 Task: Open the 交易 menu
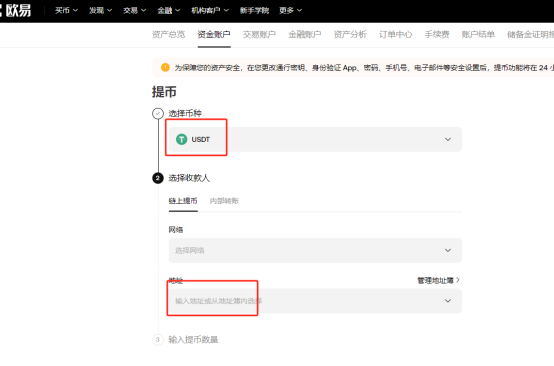point(134,11)
